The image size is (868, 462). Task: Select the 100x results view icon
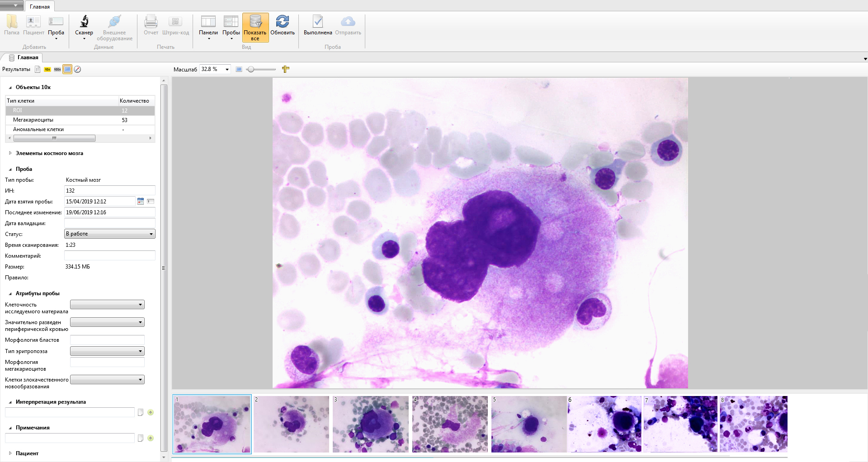coord(57,69)
